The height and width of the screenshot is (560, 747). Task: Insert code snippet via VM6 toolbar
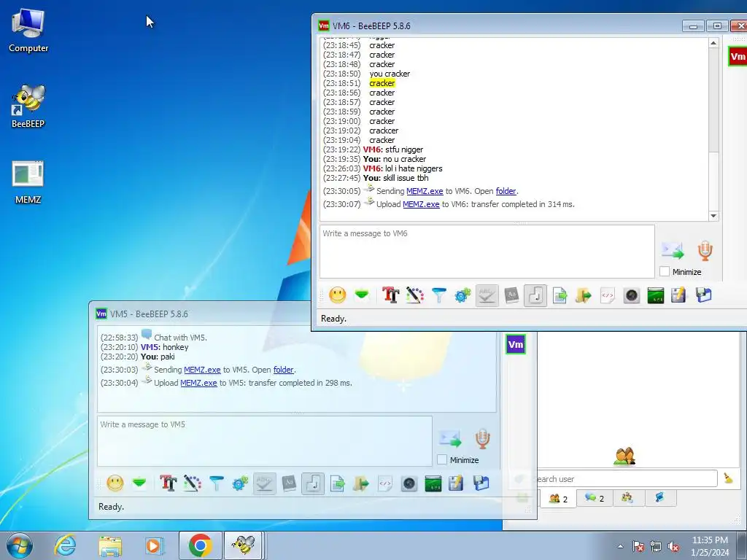(608, 296)
